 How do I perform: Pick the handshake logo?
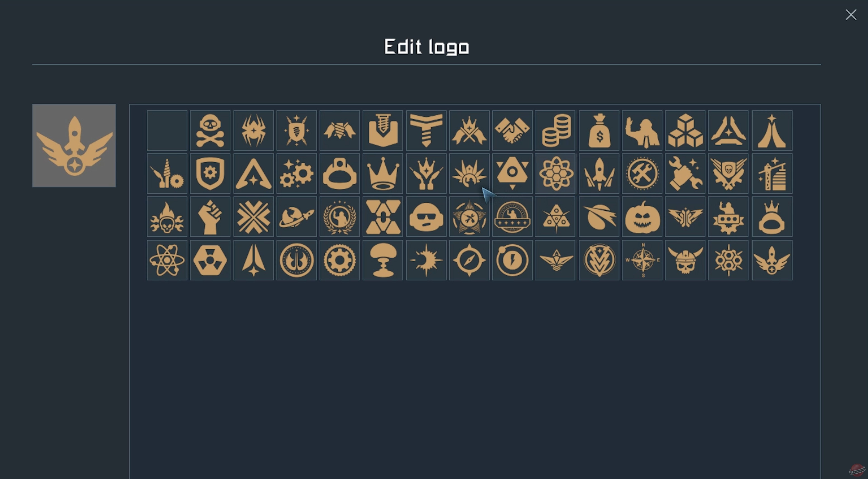click(x=512, y=130)
